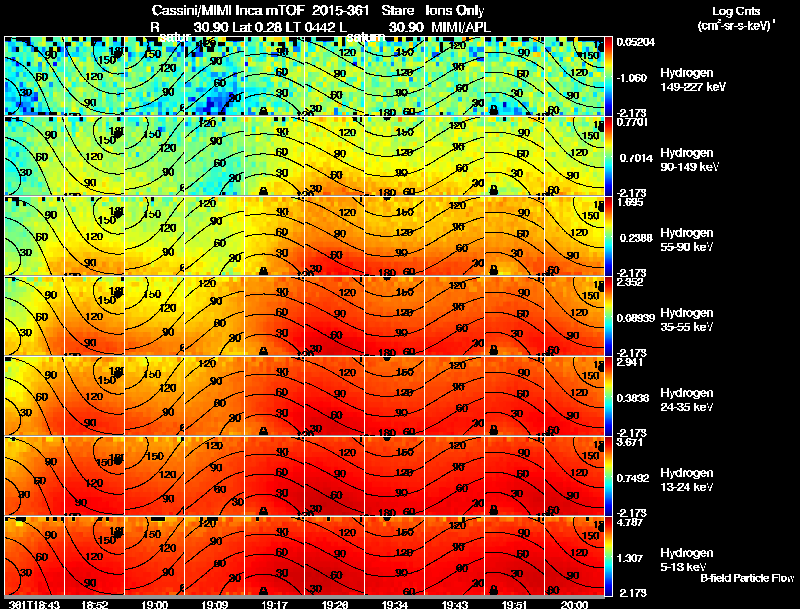
Task: Open the 24-35 keV image panel at 18:52
Action: click(x=94, y=396)
